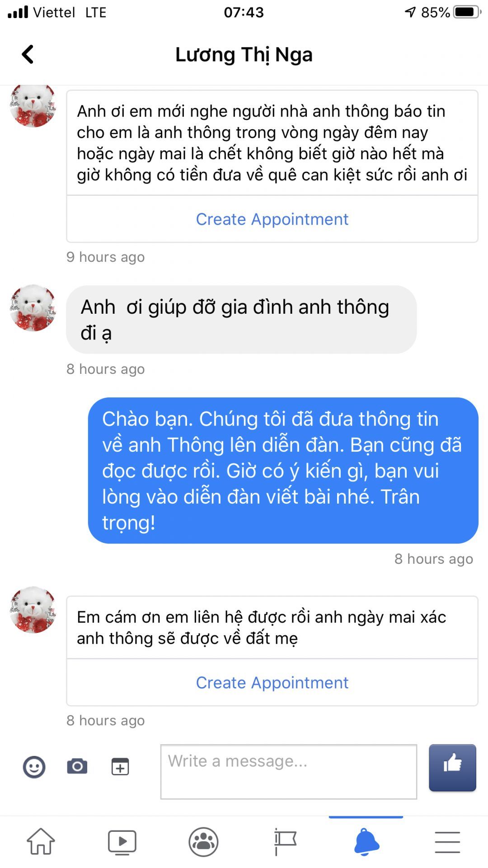Tap the Lương Thị Nga chat title
The height and width of the screenshot is (868, 488).
(244, 55)
